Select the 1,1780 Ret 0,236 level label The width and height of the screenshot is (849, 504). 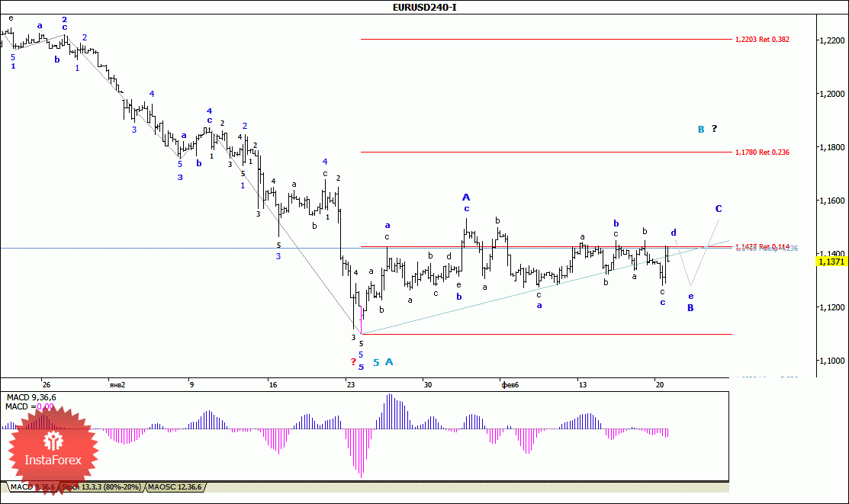pyautogui.click(x=762, y=152)
